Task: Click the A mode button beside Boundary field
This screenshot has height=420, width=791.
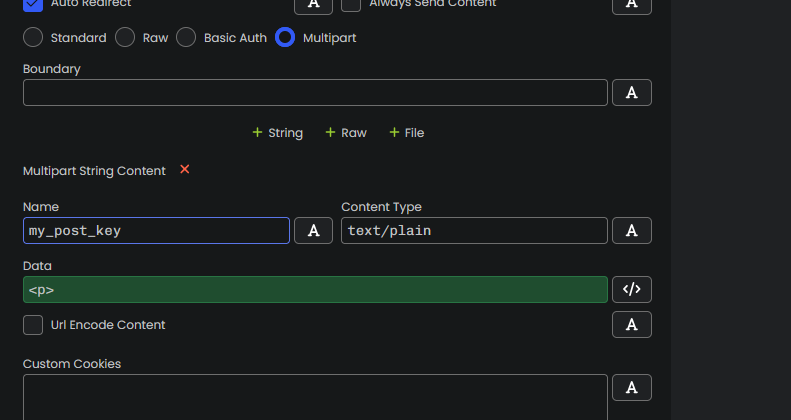Action: [x=632, y=92]
